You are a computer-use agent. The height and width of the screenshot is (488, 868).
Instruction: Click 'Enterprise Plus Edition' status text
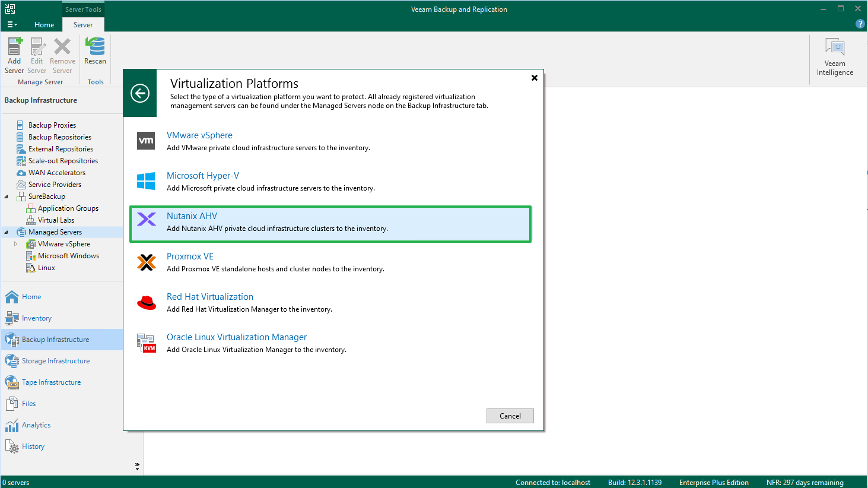coord(714,483)
